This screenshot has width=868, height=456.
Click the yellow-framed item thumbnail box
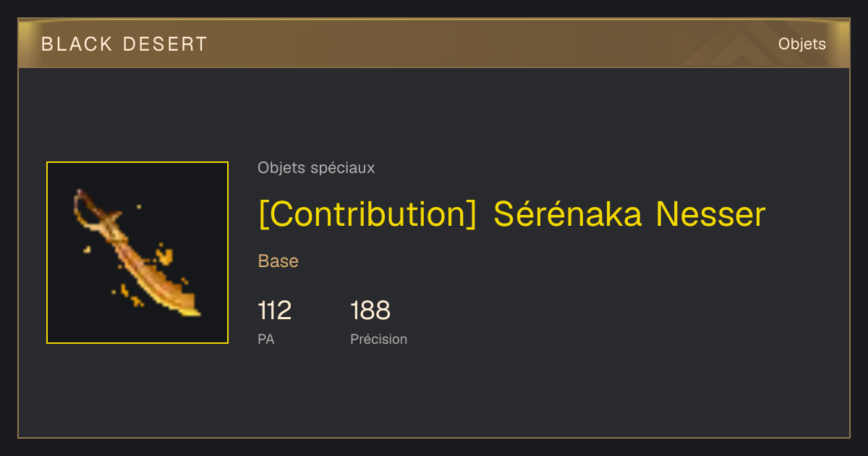click(137, 253)
